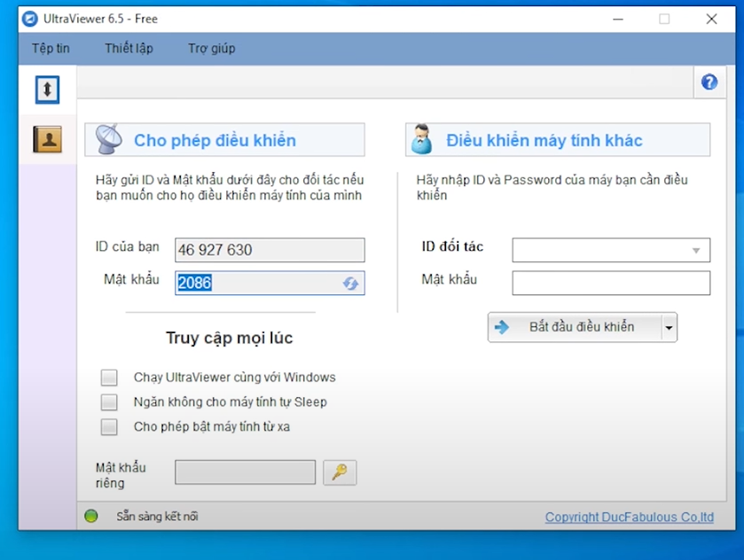744x560 pixels.
Task: Open the Trợ giúp menu
Action: point(212,49)
